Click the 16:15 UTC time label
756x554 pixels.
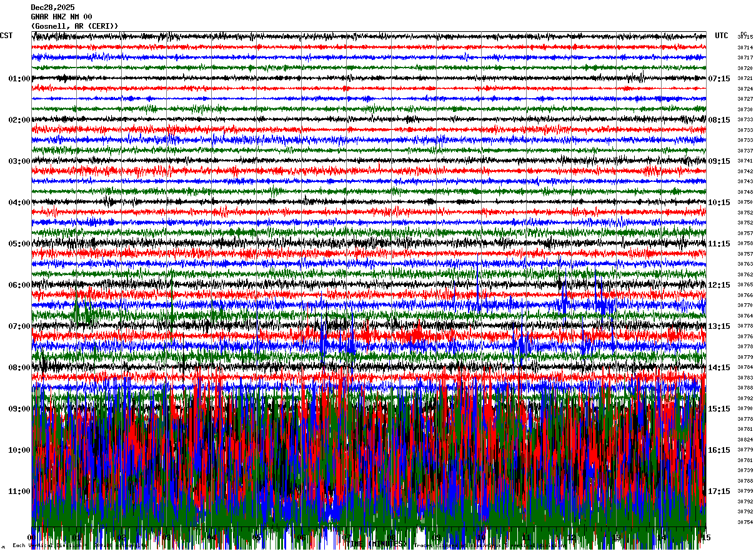[719, 450]
